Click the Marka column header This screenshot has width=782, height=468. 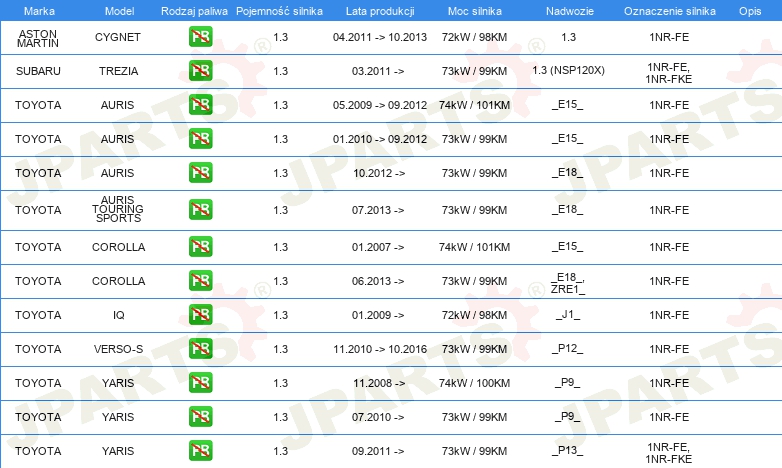coord(39,11)
